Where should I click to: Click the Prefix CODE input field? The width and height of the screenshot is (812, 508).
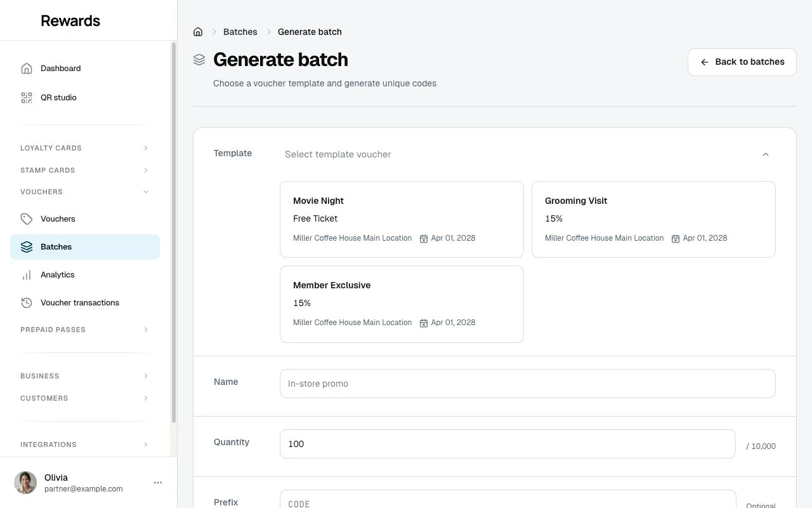(507, 499)
